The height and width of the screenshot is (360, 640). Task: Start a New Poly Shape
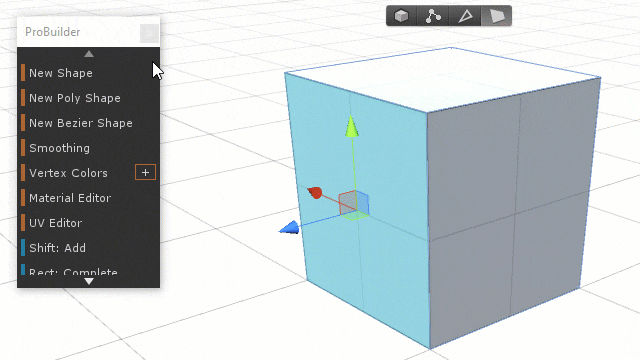(88, 98)
